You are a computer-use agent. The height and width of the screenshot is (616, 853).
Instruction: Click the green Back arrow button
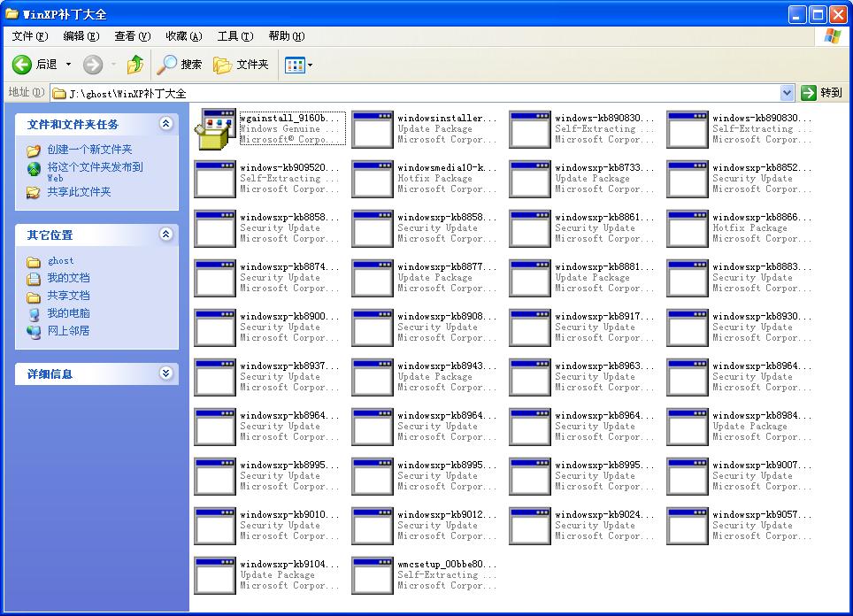22,65
